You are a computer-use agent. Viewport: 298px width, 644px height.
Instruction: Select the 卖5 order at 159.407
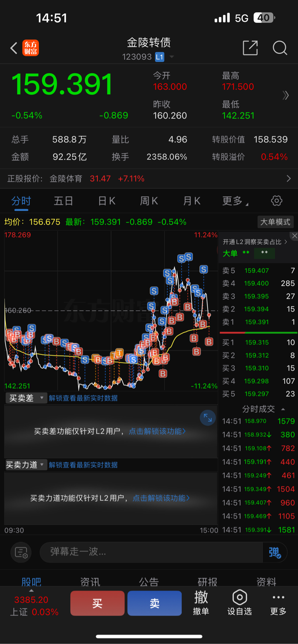click(258, 270)
